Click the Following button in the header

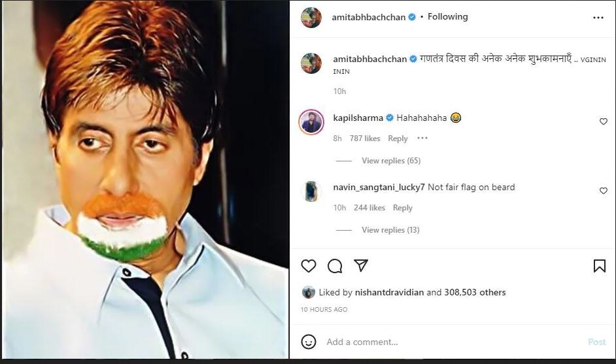(x=448, y=17)
